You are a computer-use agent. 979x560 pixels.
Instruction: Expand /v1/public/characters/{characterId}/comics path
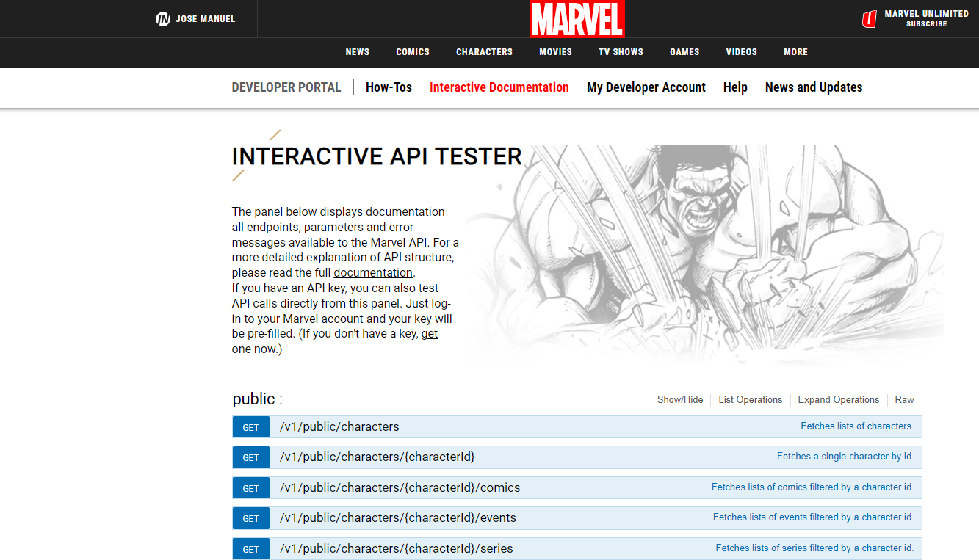400,487
